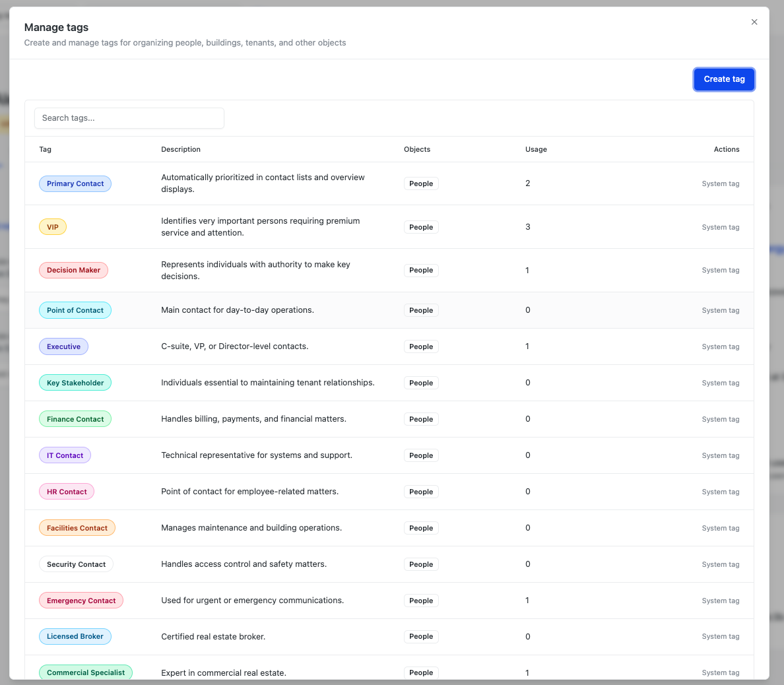Select the HR Contact tag badge
Screen dimensions: 784x685
pos(67,492)
